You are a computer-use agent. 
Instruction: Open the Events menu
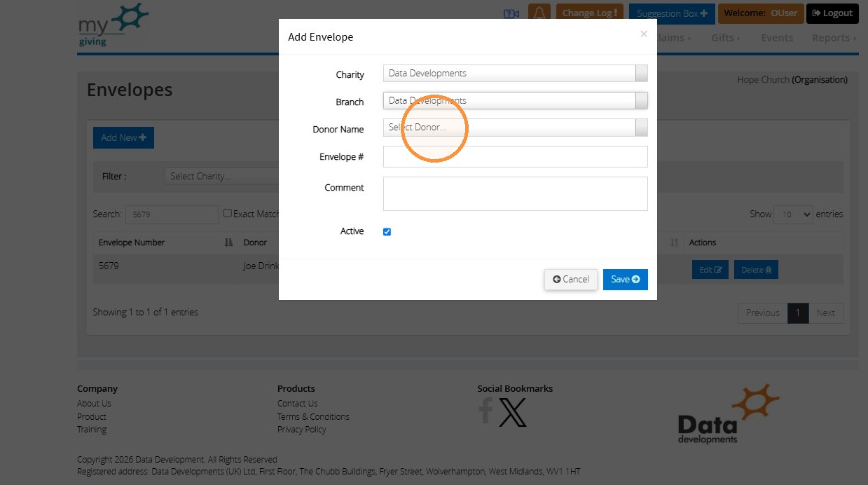tap(777, 38)
